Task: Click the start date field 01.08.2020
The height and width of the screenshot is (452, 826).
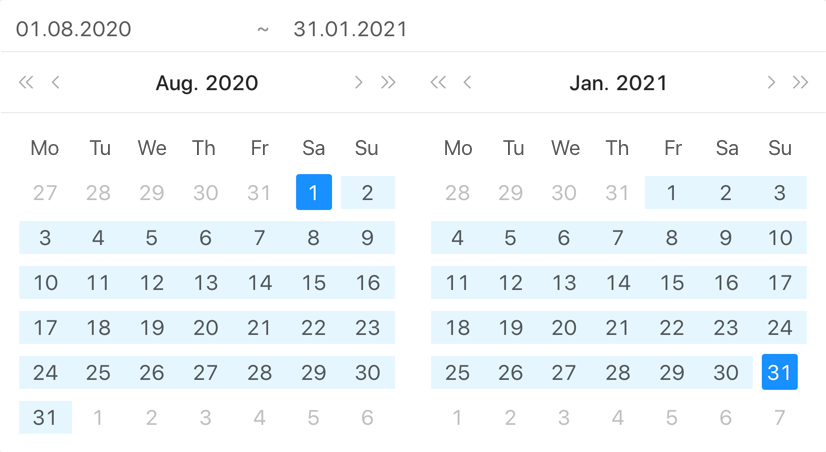Action: click(x=73, y=29)
